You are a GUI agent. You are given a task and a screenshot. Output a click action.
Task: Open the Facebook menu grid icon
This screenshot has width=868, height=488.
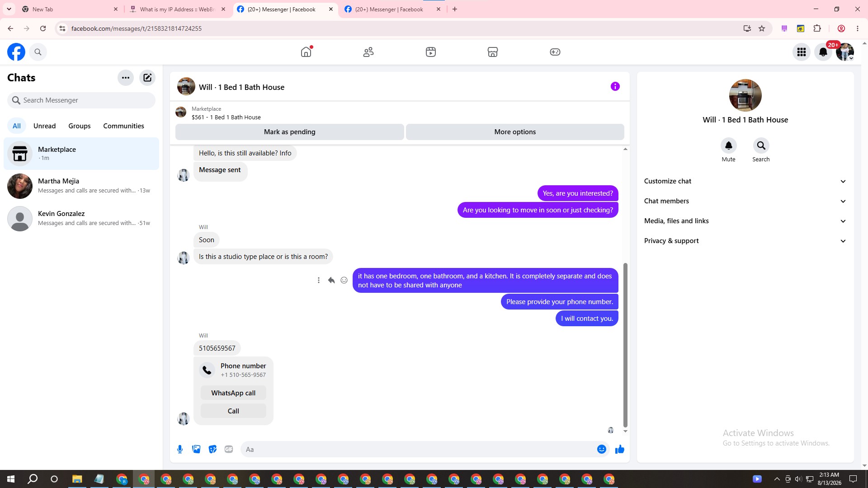coord(802,52)
